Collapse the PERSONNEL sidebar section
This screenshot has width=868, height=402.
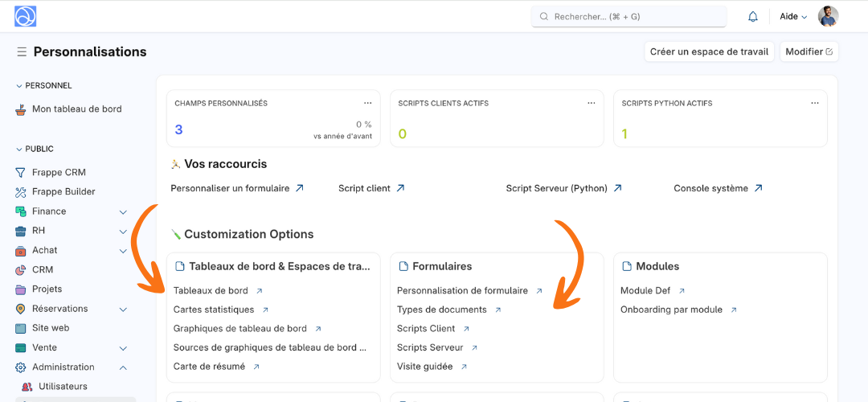click(19, 86)
